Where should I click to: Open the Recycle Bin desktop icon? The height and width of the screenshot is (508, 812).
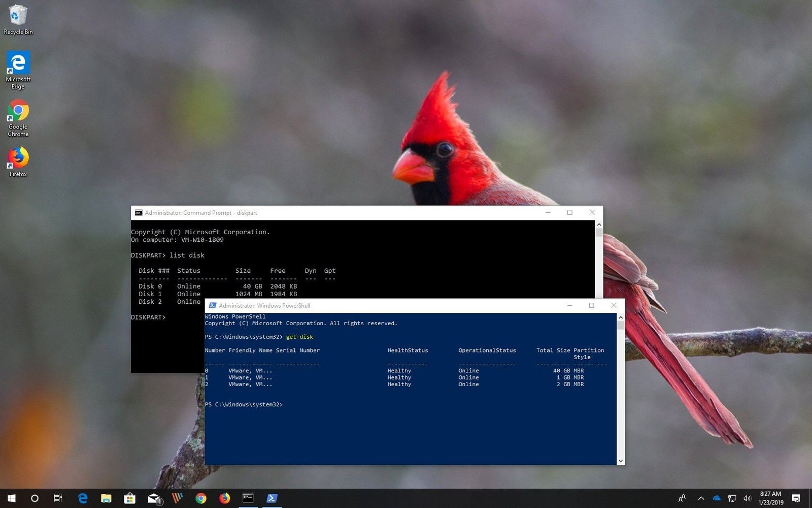[18, 20]
